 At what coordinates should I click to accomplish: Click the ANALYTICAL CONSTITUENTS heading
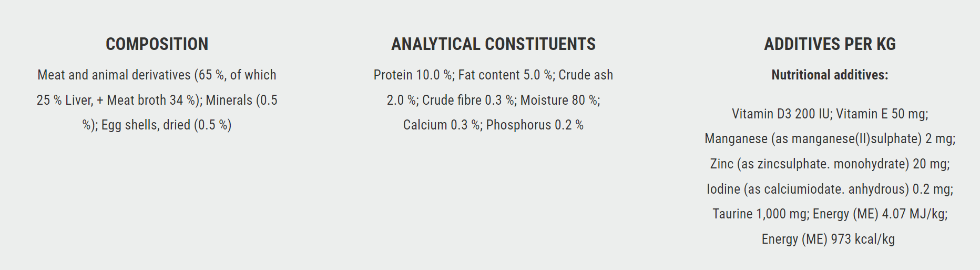pyautogui.click(x=493, y=44)
